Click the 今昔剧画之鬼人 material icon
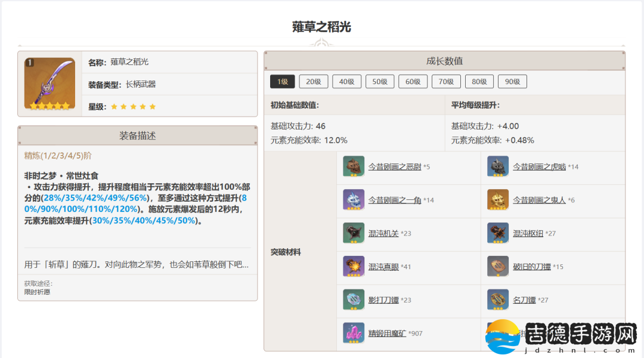This screenshot has height=358, width=644. [498, 200]
